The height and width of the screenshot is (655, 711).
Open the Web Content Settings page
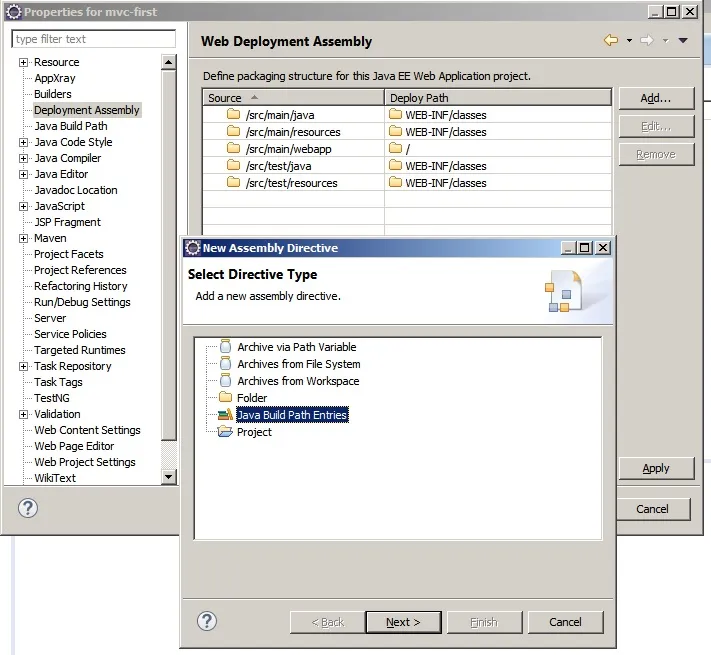click(x=87, y=430)
